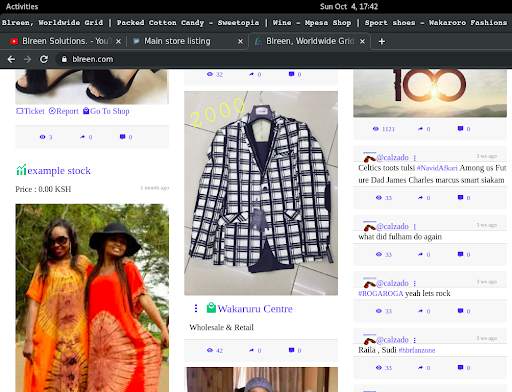The width and height of the screenshot is (512, 392).
Task: Open the Wakaruru Centre options menu
Action: coord(196,308)
